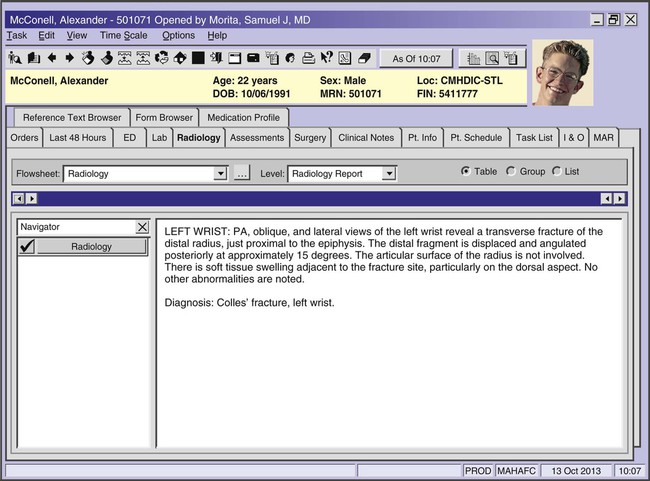
Task: Click the book icon in toolbar
Action: pyautogui.click(x=34, y=58)
